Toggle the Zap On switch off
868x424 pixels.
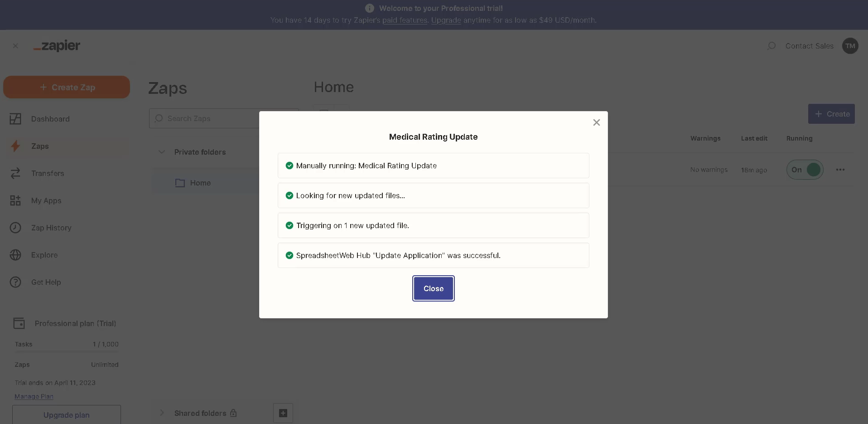[805, 170]
